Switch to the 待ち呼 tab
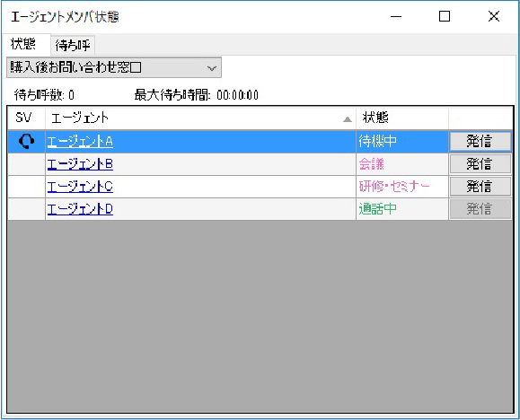 [73, 45]
